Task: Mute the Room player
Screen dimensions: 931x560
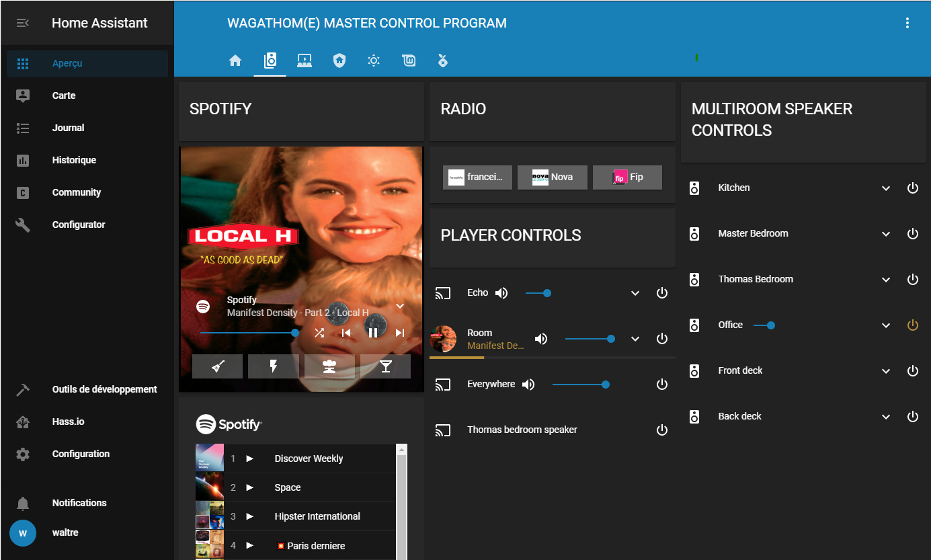Action: 541,339
